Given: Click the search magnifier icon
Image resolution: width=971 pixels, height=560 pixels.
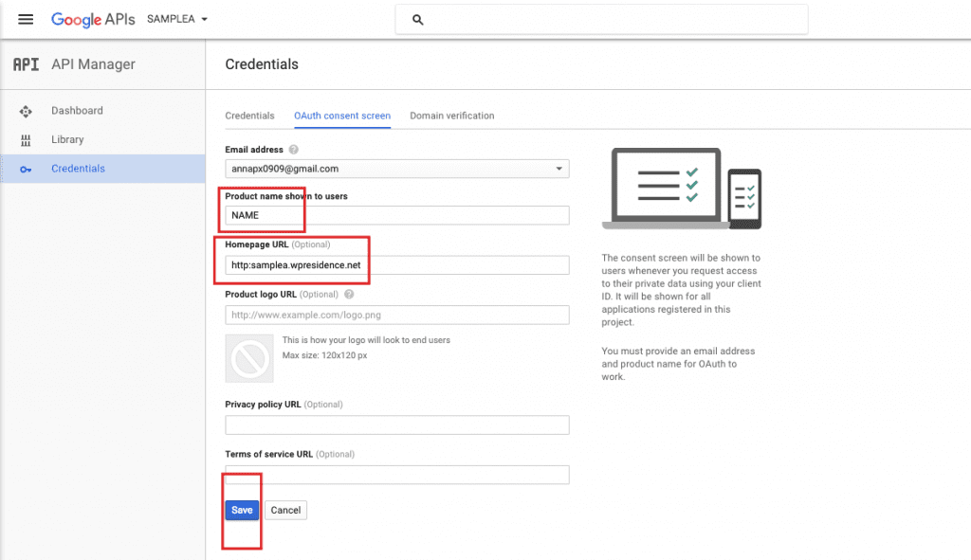Looking at the screenshot, I should click(x=418, y=20).
